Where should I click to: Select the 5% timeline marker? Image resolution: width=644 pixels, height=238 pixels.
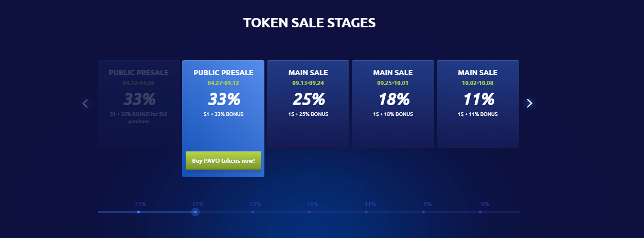coord(423,212)
